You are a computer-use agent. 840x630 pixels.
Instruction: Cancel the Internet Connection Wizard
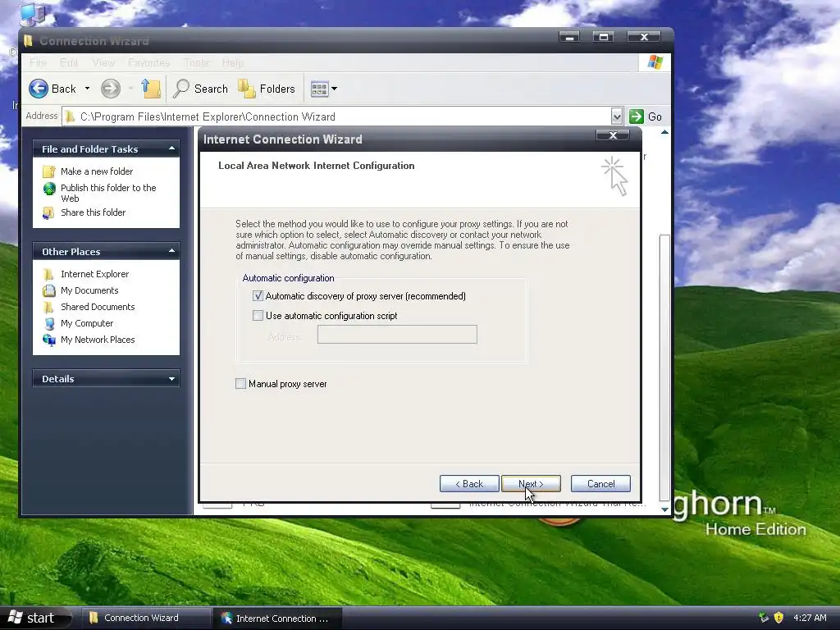click(600, 484)
